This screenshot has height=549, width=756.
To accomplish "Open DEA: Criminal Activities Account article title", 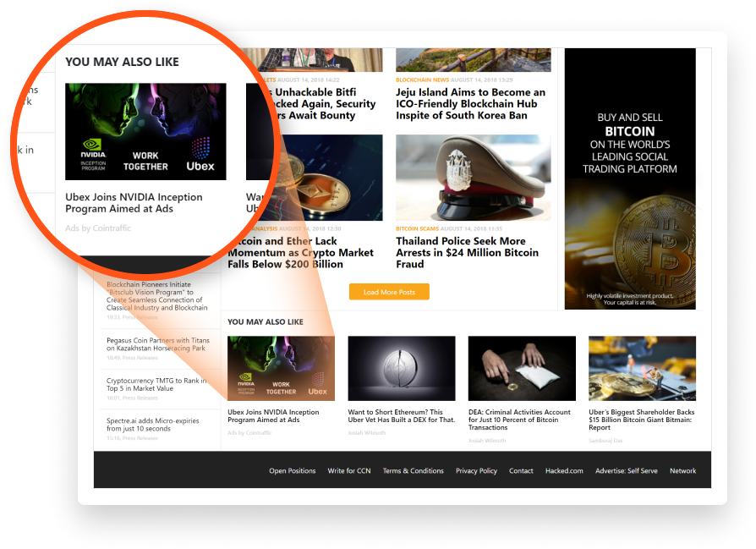I will (x=519, y=420).
